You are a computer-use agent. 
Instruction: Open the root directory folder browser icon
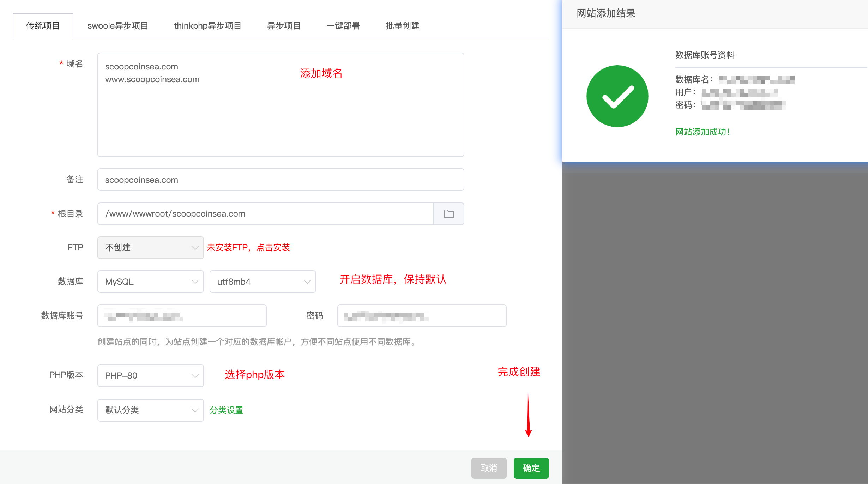[448, 214]
